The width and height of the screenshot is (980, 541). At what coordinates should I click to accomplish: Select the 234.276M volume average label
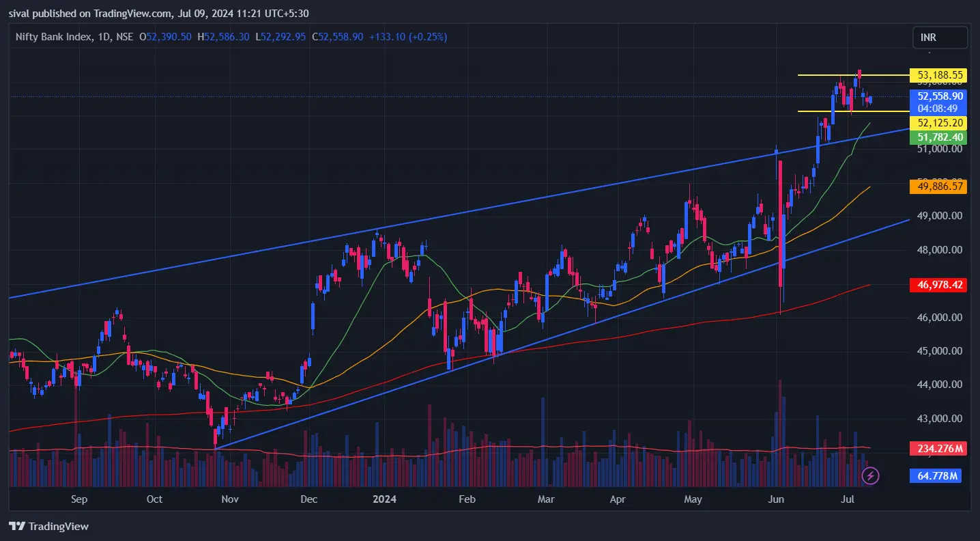click(x=940, y=449)
